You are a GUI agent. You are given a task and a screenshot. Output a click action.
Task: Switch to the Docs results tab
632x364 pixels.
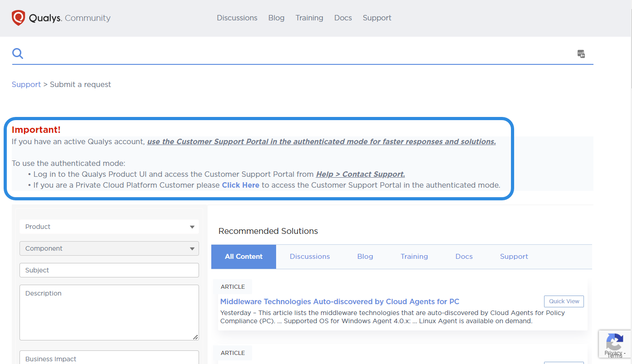(x=464, y=257)
